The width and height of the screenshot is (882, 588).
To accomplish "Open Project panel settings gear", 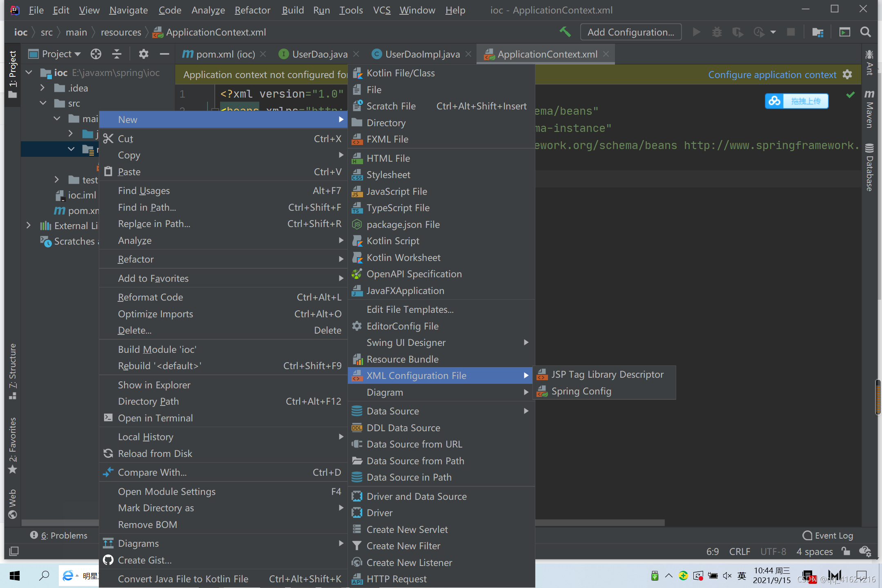I will (143, 54).
